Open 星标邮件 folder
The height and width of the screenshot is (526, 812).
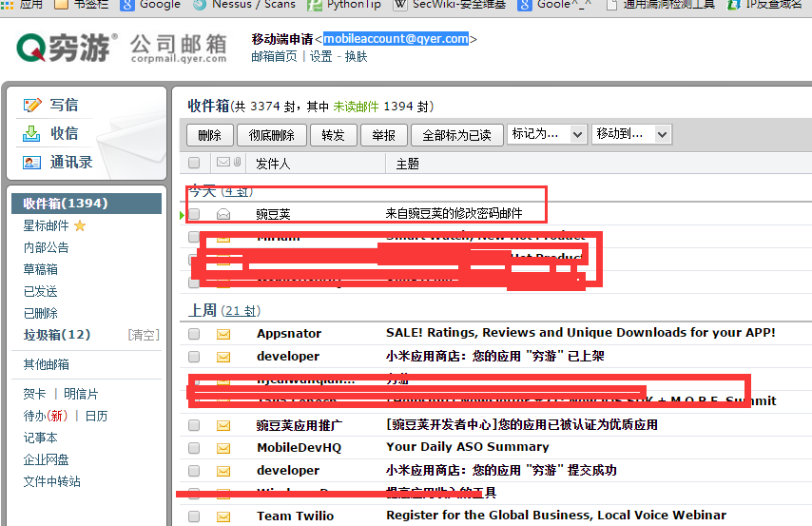coord(46,226)
